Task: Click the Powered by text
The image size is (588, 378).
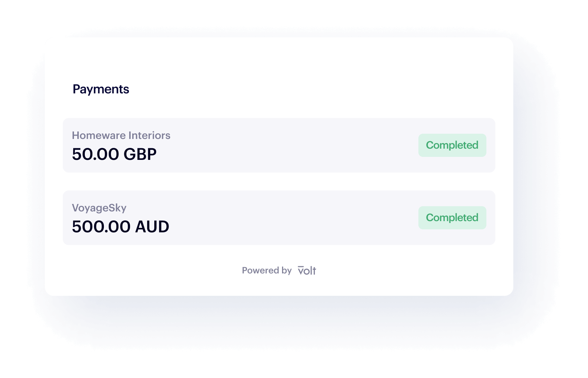Action: (267, 270)
